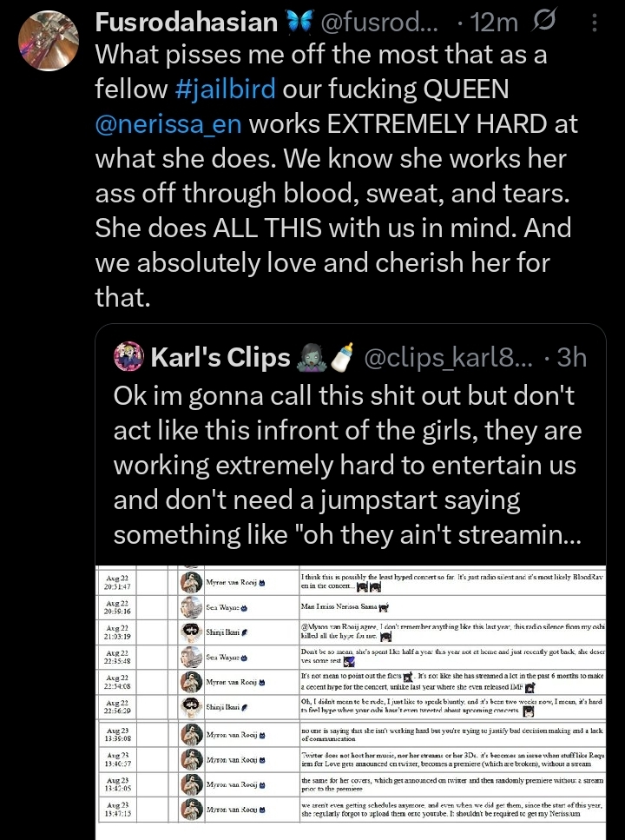The image size is (625, 840).
Task: Open the @clips_karl8... handle
Action: 448,357
